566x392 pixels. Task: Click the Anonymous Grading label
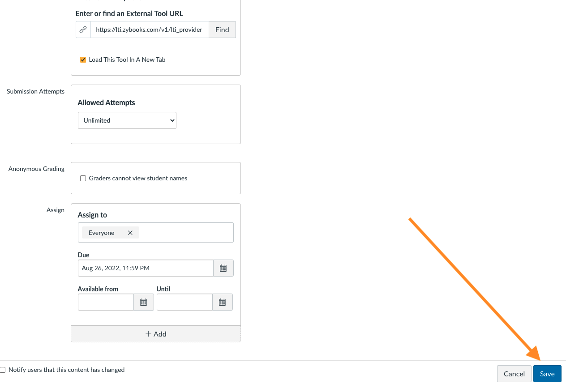point(36,169)
